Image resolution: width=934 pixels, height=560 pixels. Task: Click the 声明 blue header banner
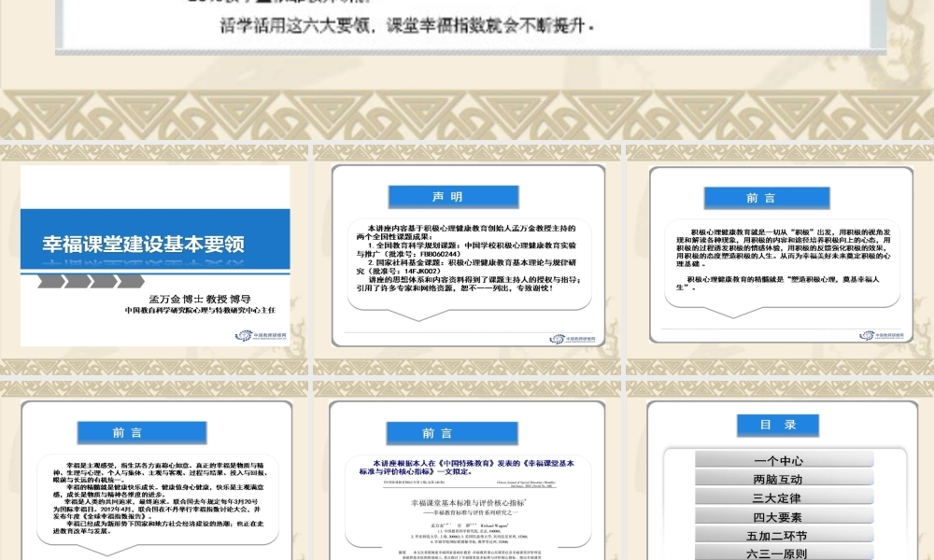[453, 196]
